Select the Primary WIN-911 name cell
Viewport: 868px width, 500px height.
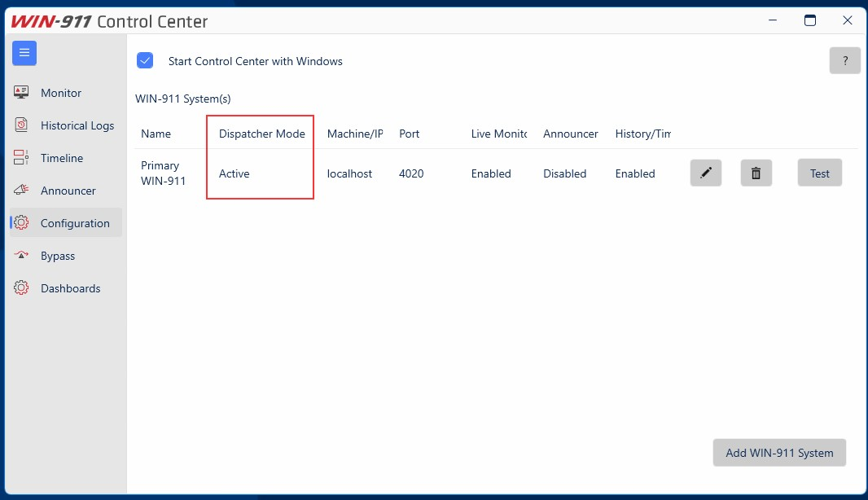(x=164, y=173)
